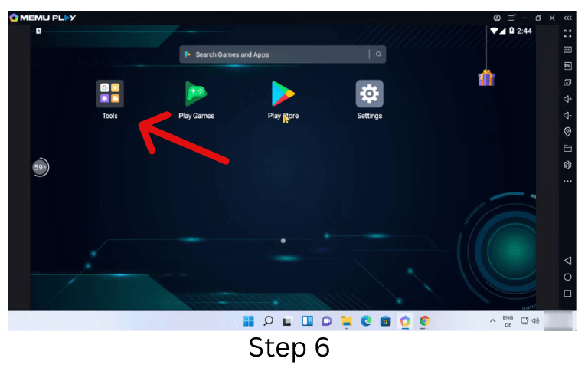
Task: Install APK from sidebar icon
Action: (x=568, y=66)
